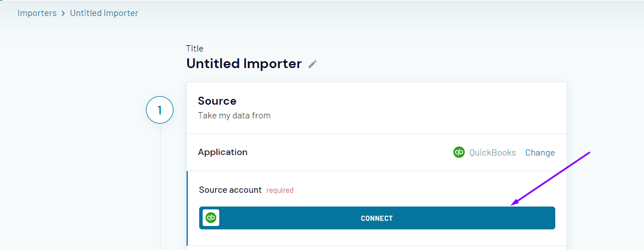The image size is (644, 250).
Task: Click the purple arrow annotation
Action: [550, 178]
